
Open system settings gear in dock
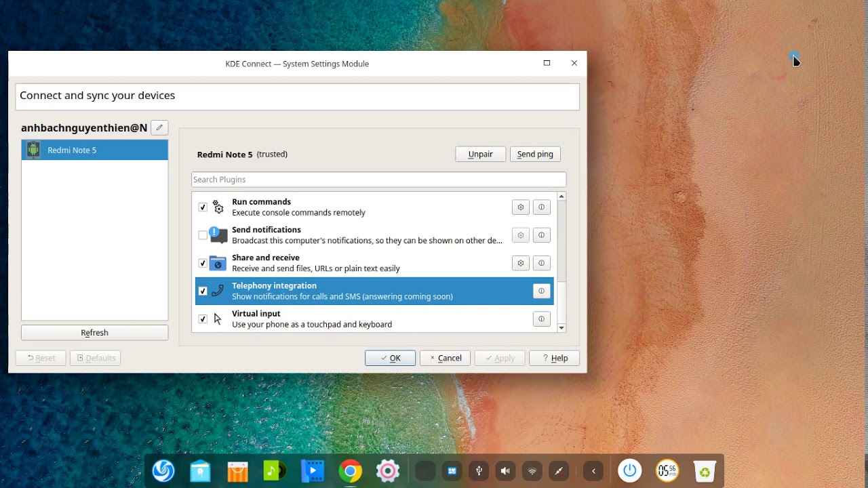tap(388, 470)
